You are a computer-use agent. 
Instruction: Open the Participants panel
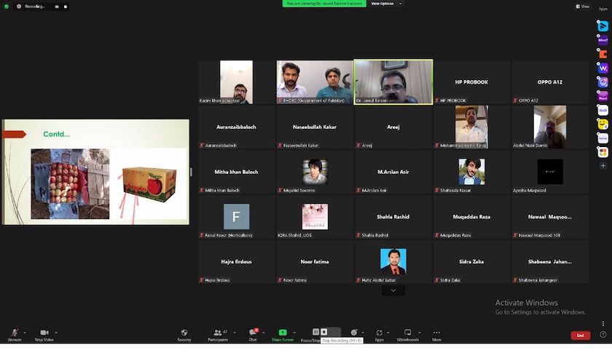pos(217,333)
